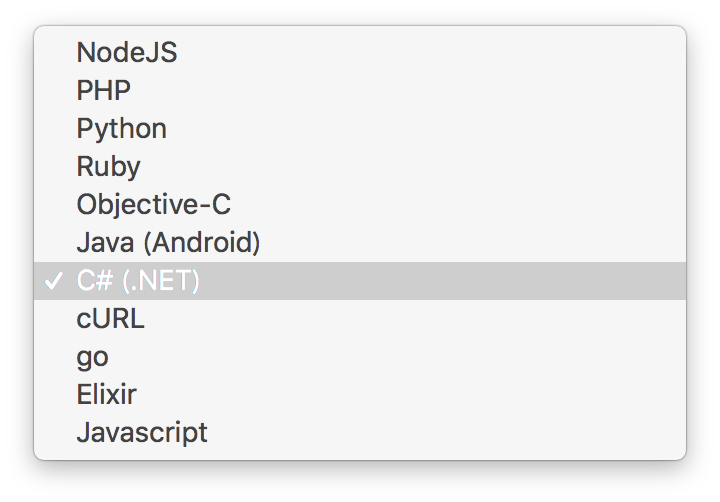The height and width of the screenshot is (502, 720).
Task: Change the language to Objective-C
Action: click(x=360, y=205)
